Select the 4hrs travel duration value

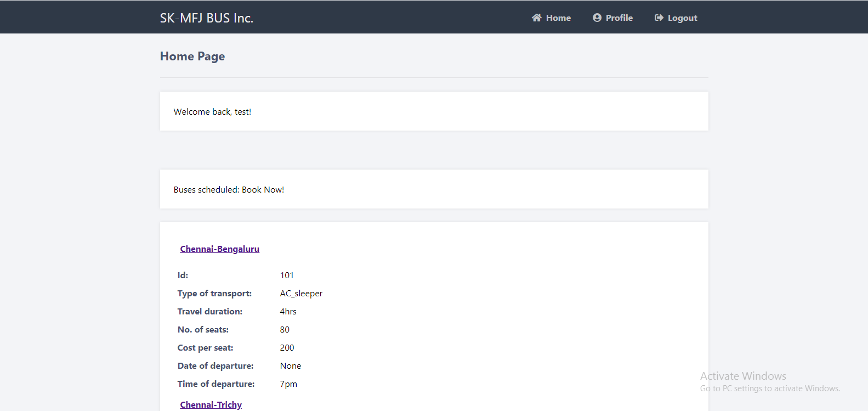tap(288, 311)
